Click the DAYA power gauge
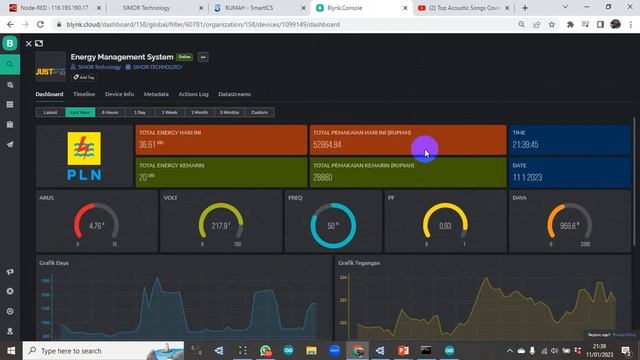640x360 pixels. click(x=569, y=221)
